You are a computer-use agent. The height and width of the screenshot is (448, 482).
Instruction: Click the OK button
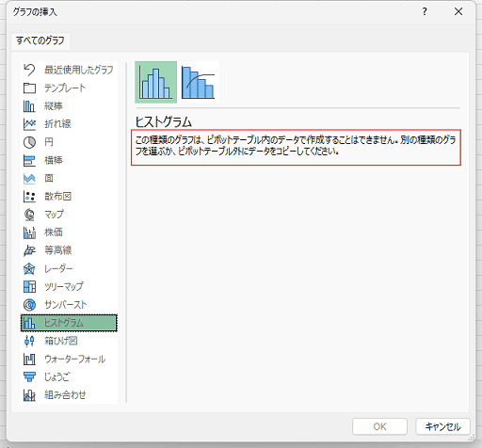379,426
